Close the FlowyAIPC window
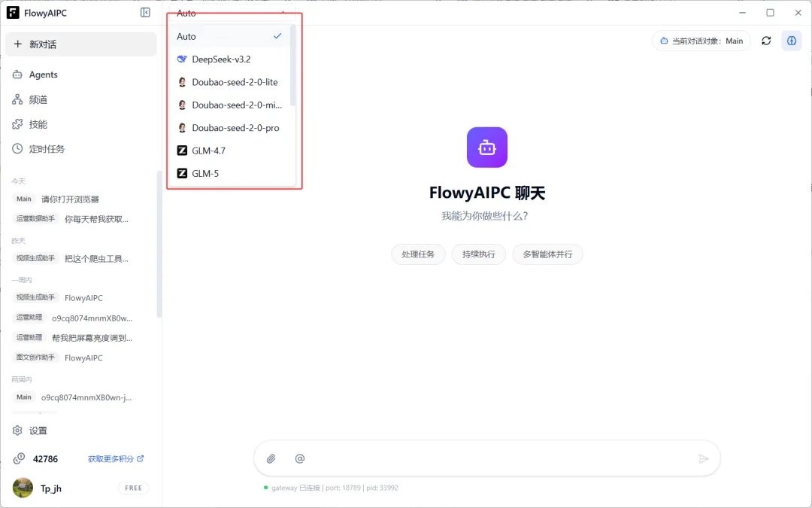Viewport: 812px width, 508px height. [x=798, y=13]
